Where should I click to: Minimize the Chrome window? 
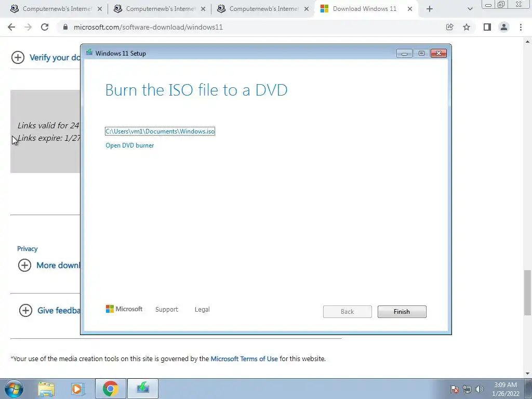click(488, 5)
